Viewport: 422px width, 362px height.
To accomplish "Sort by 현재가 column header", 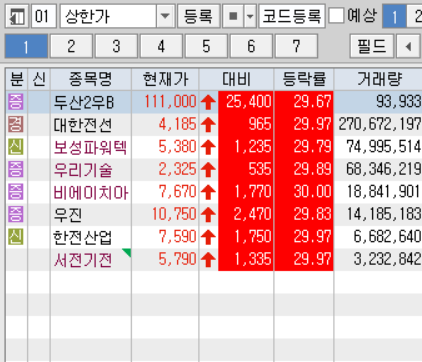I will pos(165,79).
